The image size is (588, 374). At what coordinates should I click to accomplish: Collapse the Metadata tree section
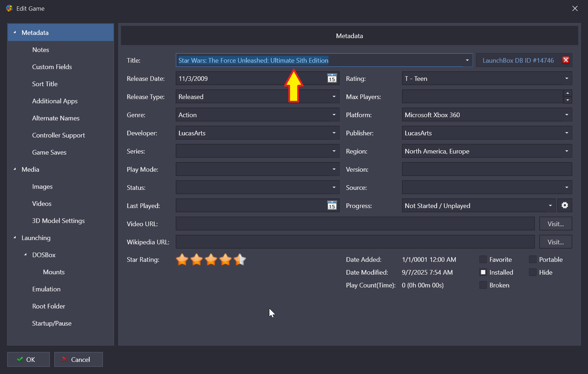pyautogui.click(x=15, y=32)
